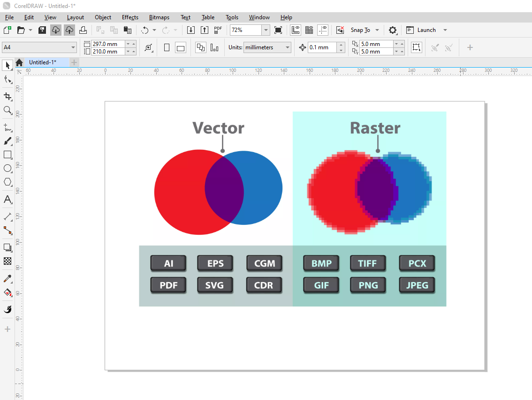Open the Bitmaps menu
Image resolution: width=532 pixels, height=400 pixels.
click(x=159, y=17)
